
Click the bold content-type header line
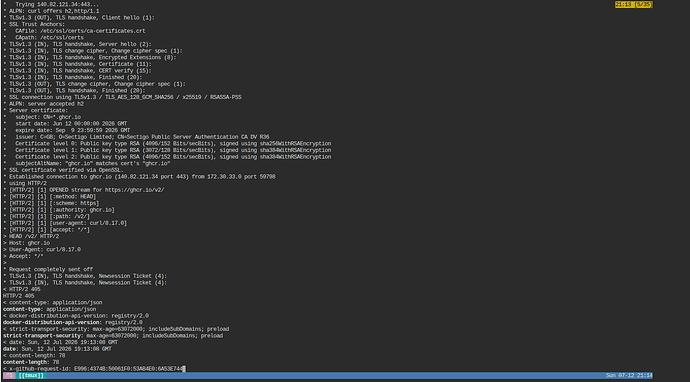(x=49, y=309)
